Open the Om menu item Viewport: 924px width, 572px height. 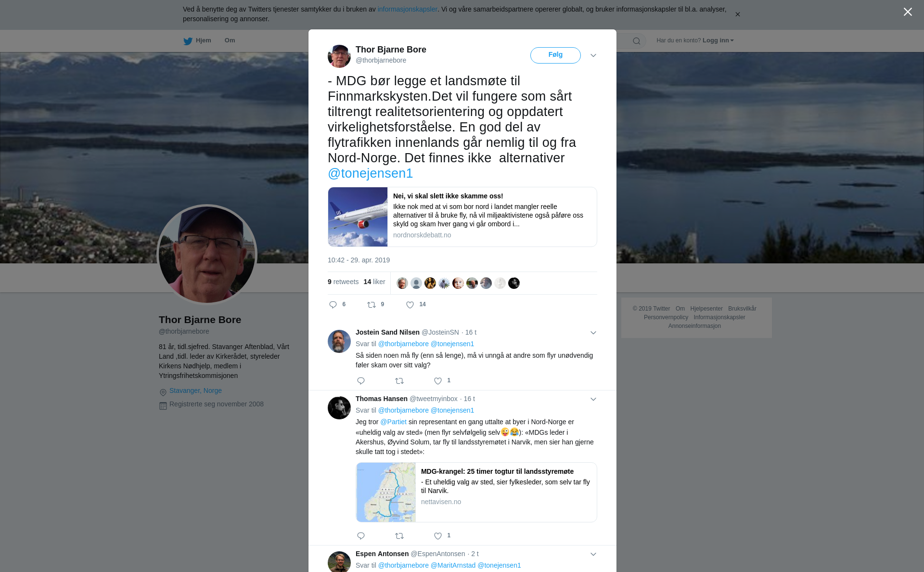(230, 40)
